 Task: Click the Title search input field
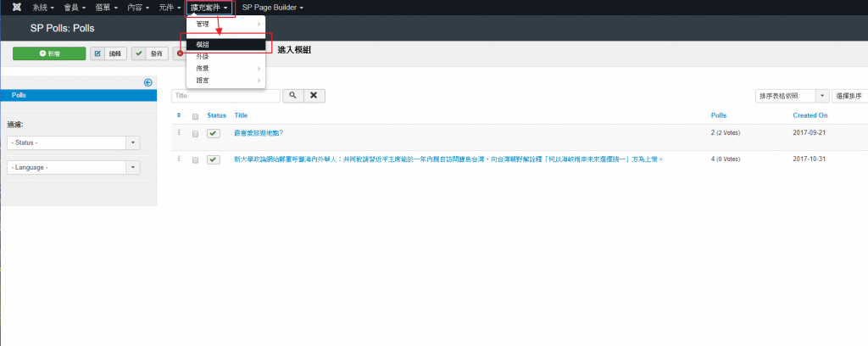coord(225,96)
